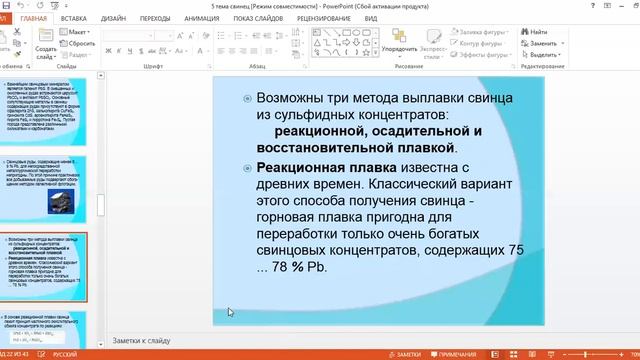Align paragraph text to the left

221,51
